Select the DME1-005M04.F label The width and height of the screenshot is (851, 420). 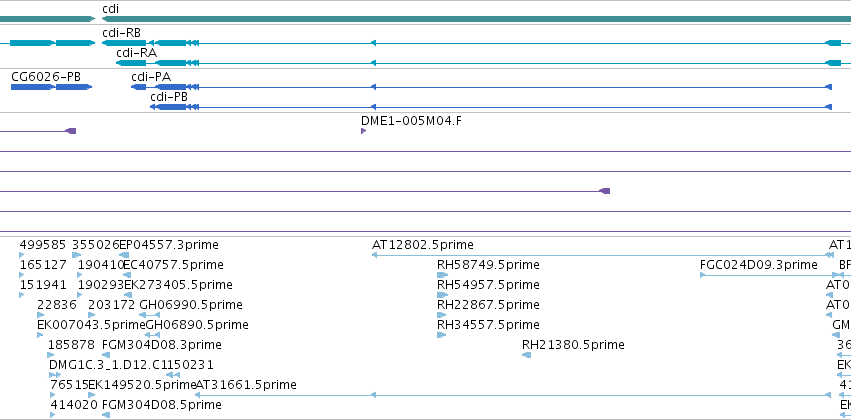point(411,120)
